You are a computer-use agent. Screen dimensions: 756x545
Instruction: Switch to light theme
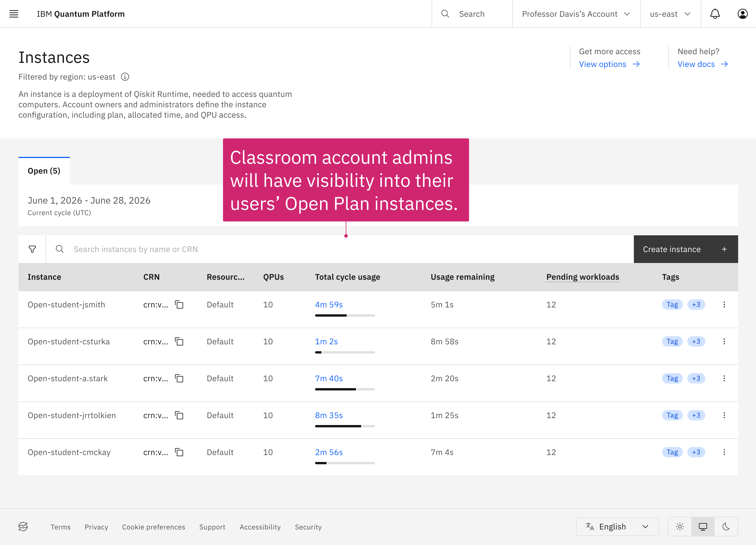tap(680, 527)
